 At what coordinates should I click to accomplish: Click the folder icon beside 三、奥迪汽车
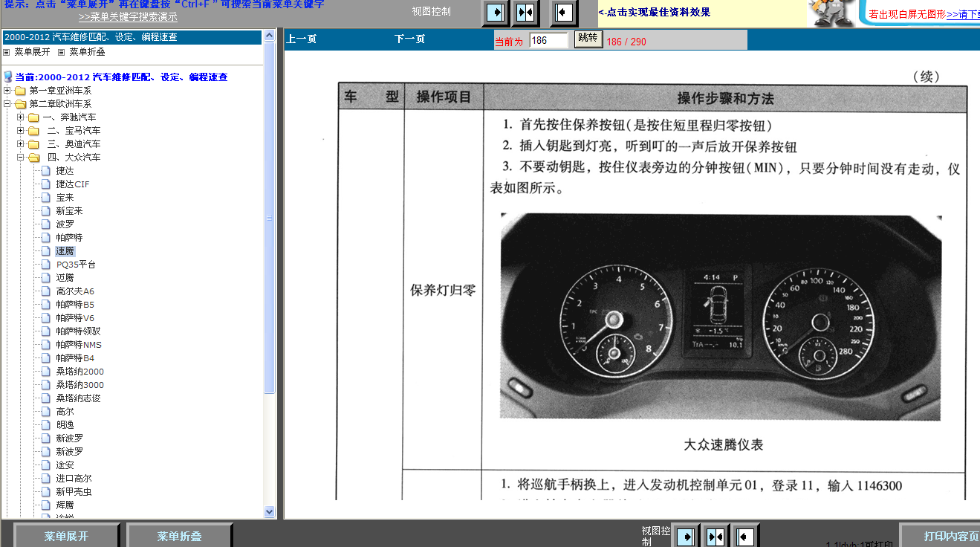click(x=33, y=144)
